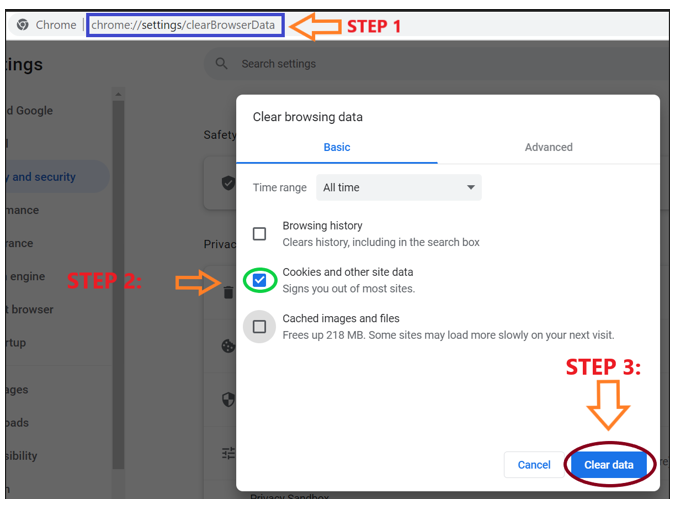Tick the Browsing history checkbox
This screenshot has width=681, height=512.
coord(259,234)
